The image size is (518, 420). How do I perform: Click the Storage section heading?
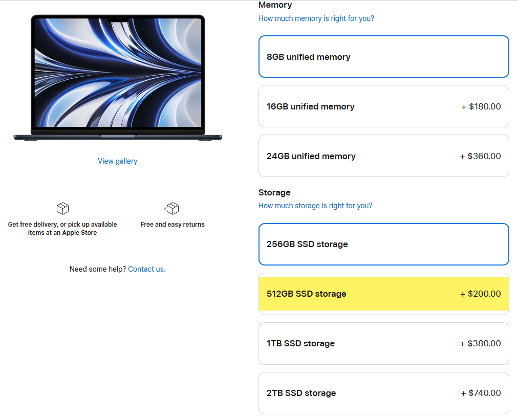click(x=274, y=192)
